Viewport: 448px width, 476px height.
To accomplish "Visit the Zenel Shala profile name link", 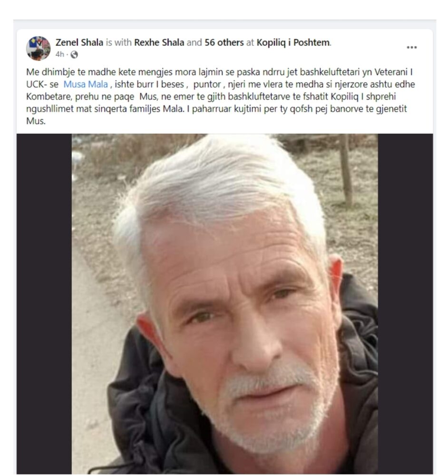I will point(79,42).
